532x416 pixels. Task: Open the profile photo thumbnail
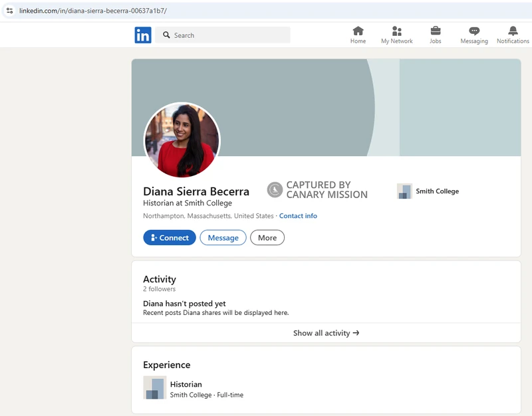coord(182,140)
